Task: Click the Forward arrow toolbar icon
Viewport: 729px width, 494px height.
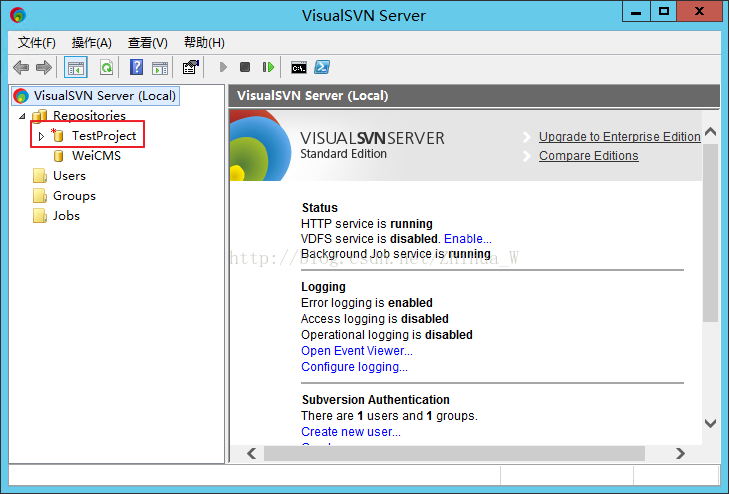Action: (44, 67)
